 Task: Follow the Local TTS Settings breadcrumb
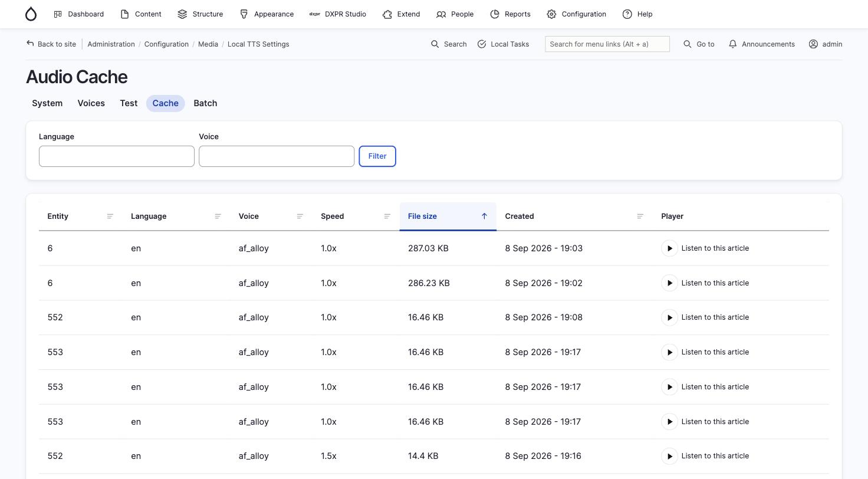[258, 44]
